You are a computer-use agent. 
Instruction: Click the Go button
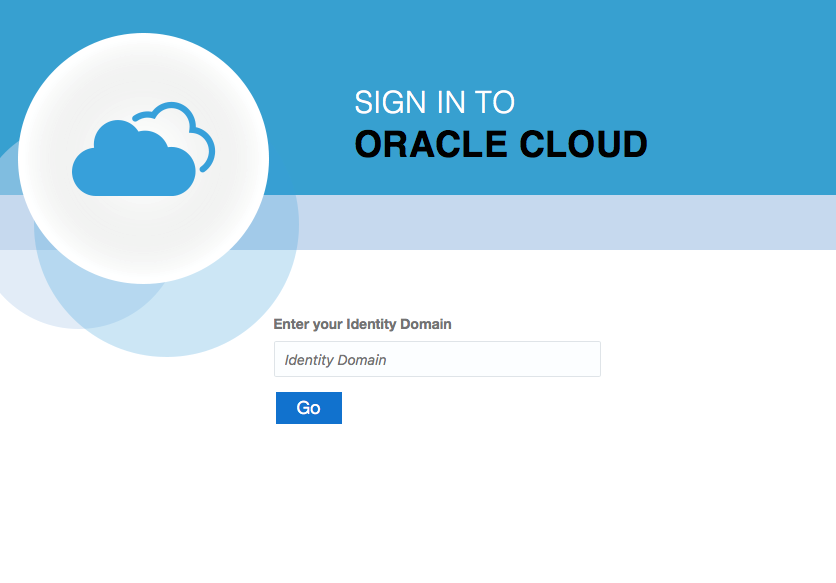point(309,408)
